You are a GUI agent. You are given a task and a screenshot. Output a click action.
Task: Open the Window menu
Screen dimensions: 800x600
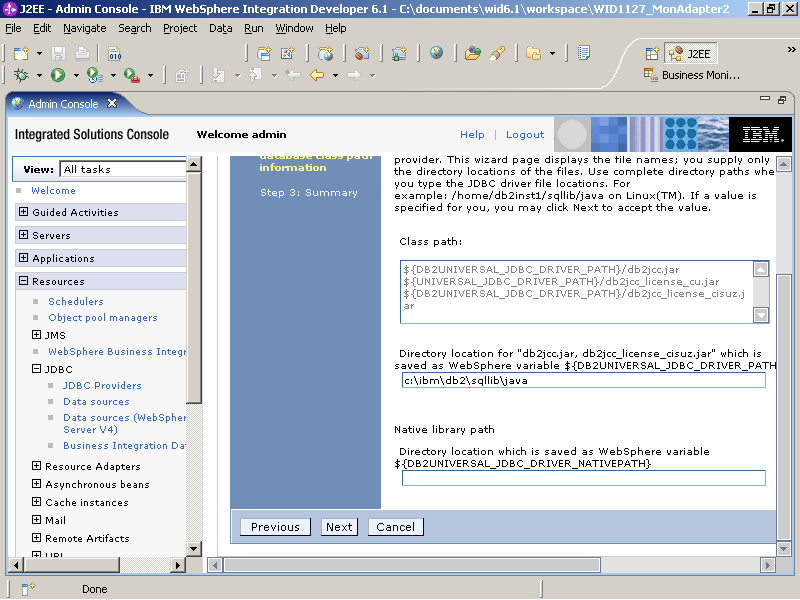click(x=294, y=28)
